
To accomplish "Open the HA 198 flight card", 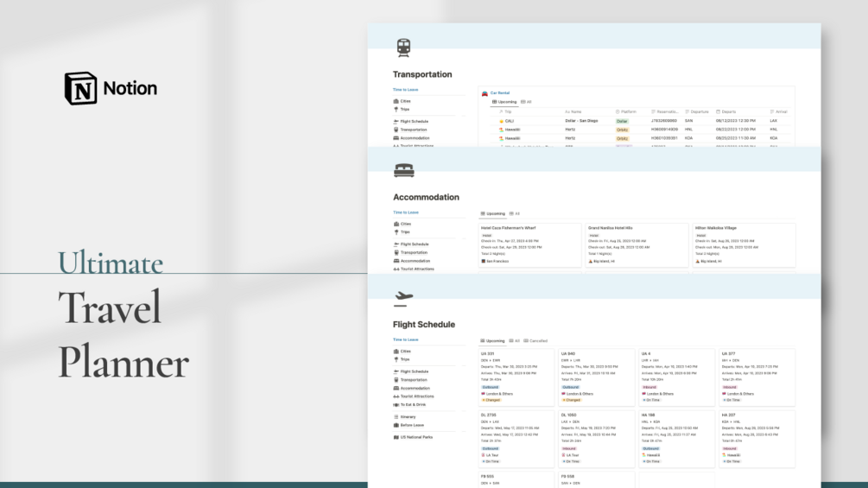I will pos(676,439).
